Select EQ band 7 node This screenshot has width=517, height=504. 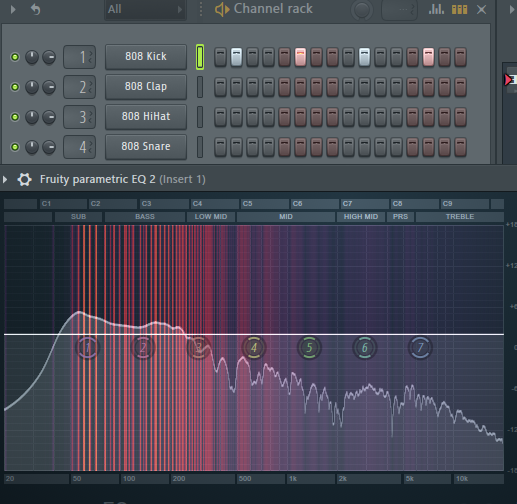point(420,348)
